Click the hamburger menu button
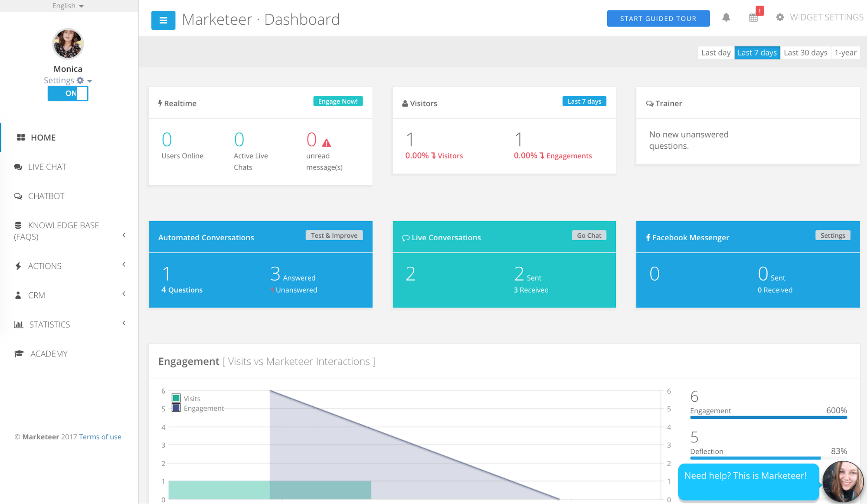 point(163,20)
